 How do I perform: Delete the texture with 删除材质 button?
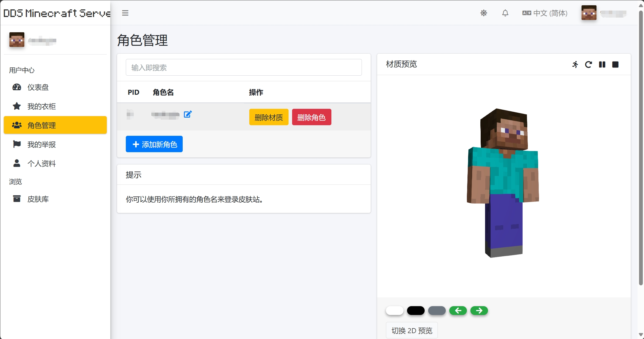click(268, 117)
